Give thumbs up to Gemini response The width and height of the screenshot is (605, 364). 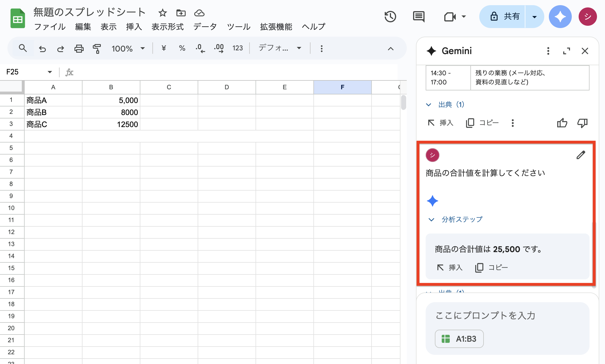[x=562, y=123]
